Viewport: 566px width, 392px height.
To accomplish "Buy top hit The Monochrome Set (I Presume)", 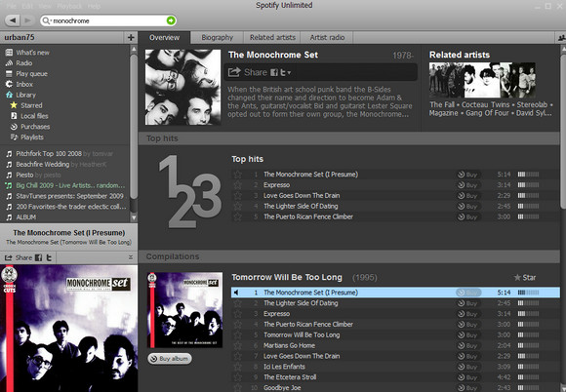I will point(467,175).
